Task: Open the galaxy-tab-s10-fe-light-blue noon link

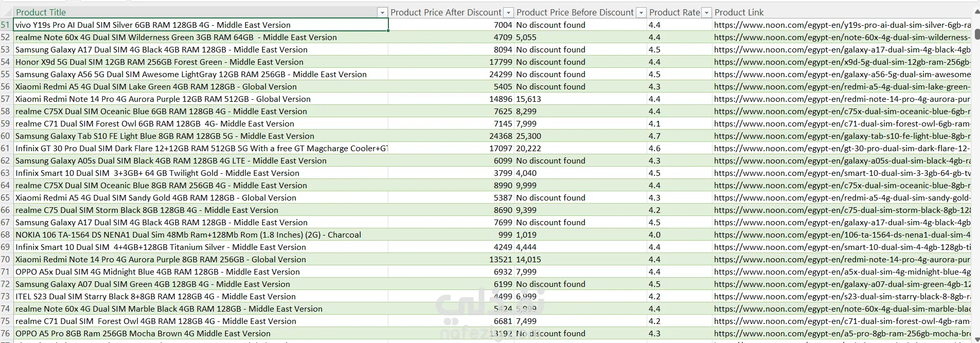Action: [x=842, y=136]
